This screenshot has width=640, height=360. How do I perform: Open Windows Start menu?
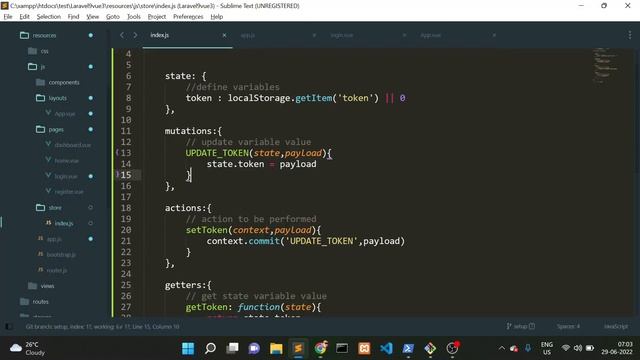[x=188, y=348]
